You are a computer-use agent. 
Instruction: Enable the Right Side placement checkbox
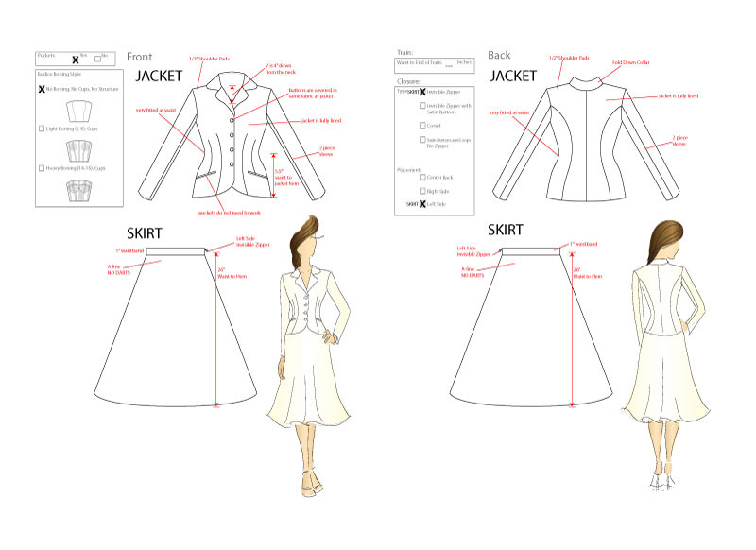click(421, 189)
